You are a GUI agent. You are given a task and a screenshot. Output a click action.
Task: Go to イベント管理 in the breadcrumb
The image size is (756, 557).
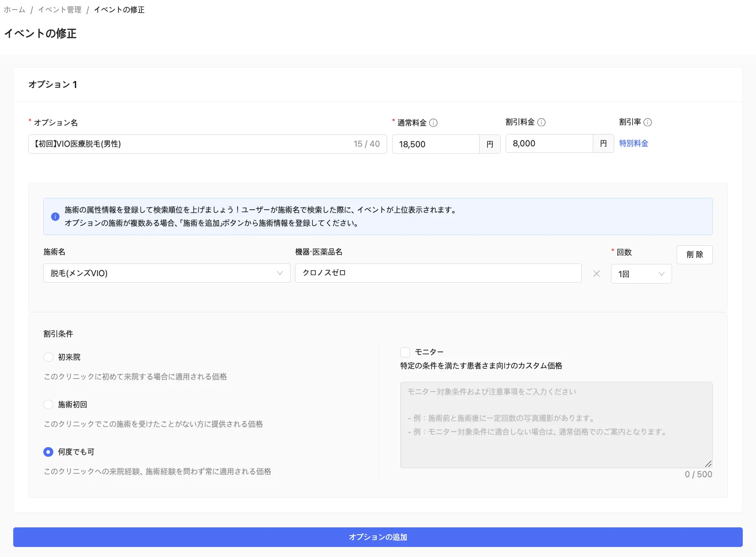pyautogui.click(x=60, y=10)
